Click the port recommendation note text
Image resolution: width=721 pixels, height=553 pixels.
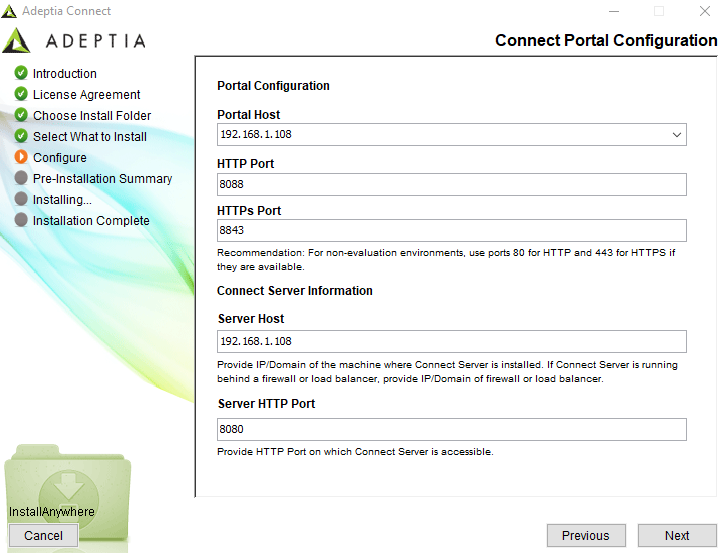click(446, 260)
